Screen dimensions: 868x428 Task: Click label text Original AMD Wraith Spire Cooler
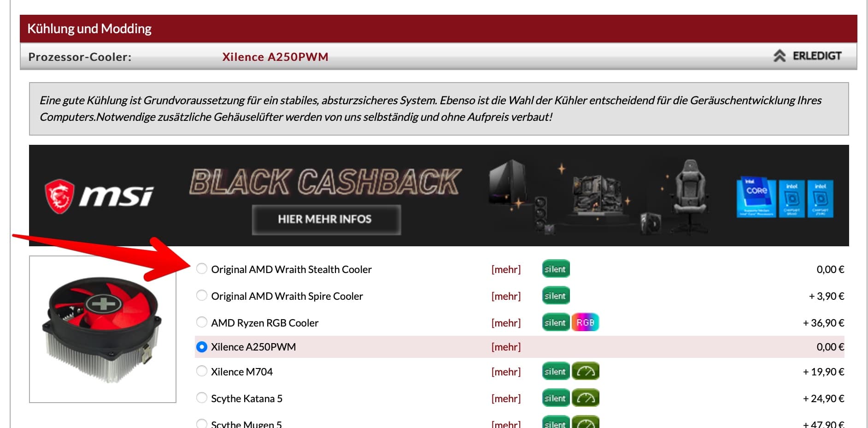287,296
